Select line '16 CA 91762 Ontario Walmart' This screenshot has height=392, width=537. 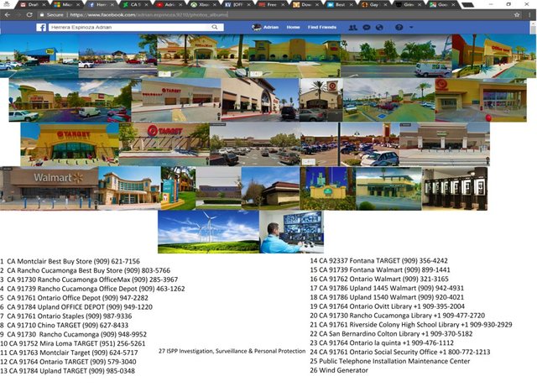pos(379,279)
